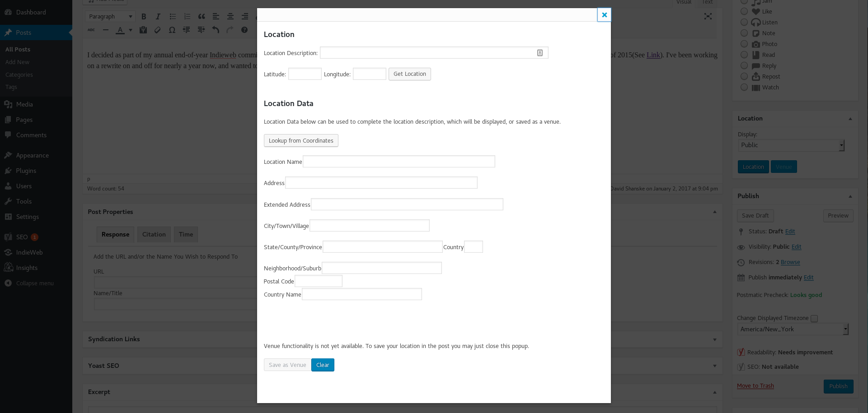
Task: Open the location Display dropdown set to Public
Action: 791,145
